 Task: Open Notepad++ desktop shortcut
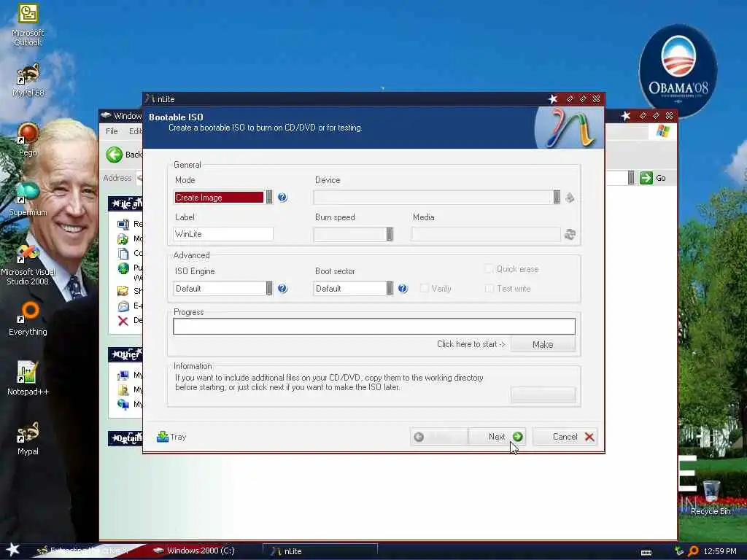tap(28, 378)
